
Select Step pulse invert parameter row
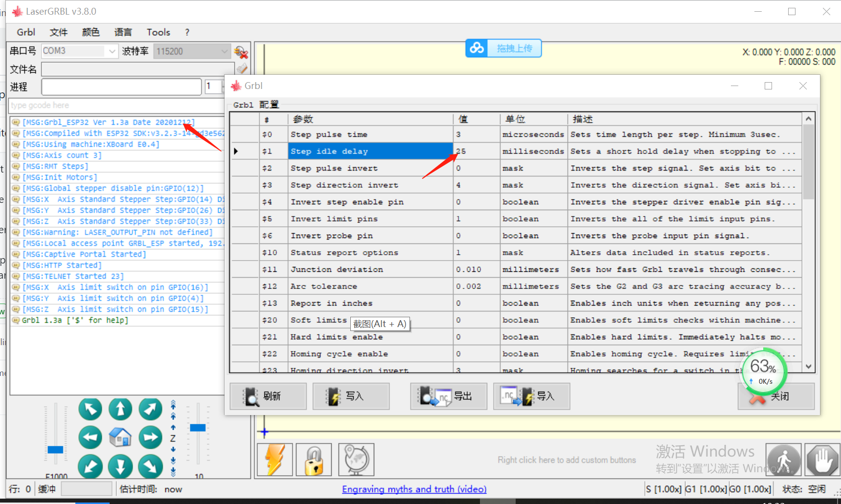click(x=371, y=168)
